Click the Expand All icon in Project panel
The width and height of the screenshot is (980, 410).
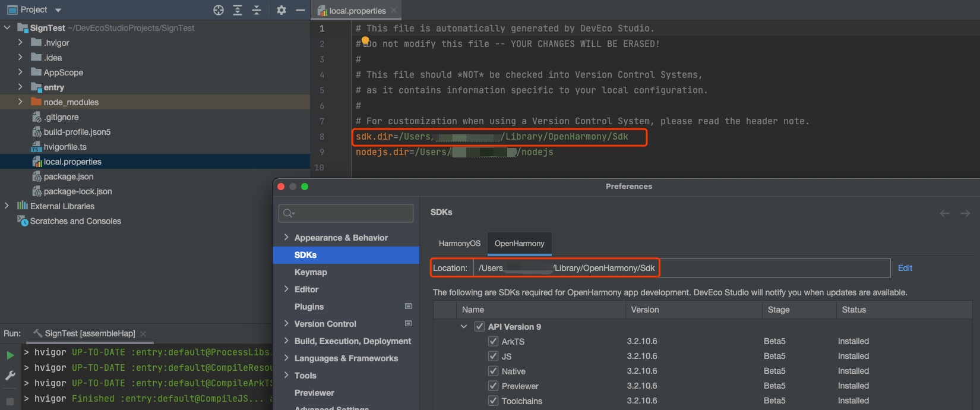coord(238,10)
